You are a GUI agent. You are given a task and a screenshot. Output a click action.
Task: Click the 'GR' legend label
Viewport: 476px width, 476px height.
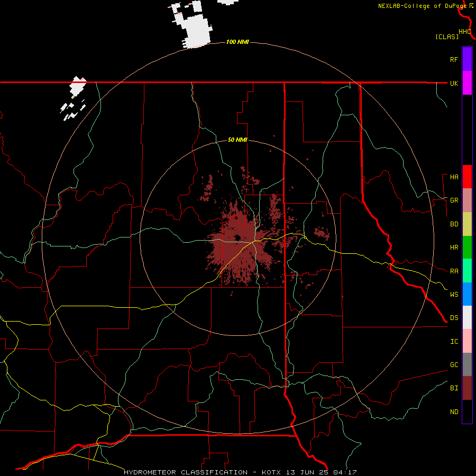tap(454, 200)
